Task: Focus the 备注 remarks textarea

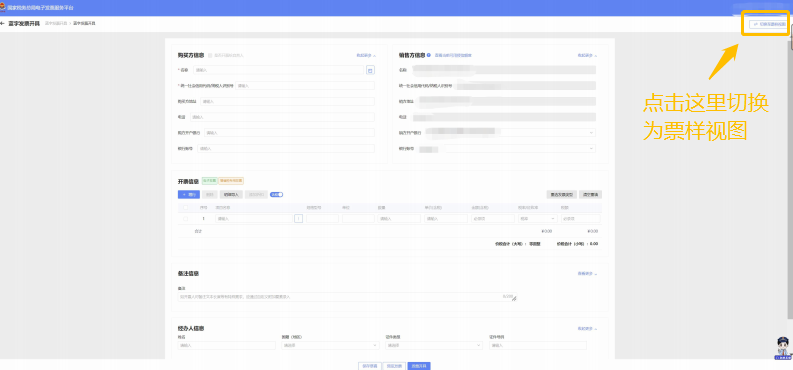Action: 347,297
